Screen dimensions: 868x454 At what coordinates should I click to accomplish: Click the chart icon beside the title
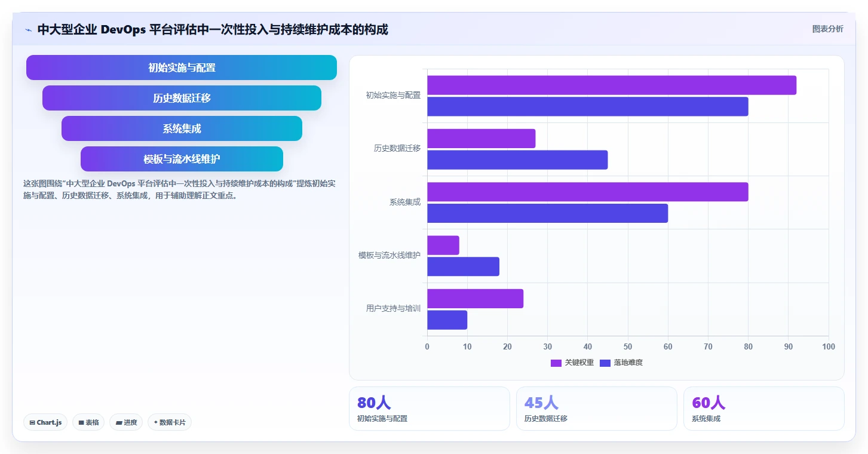[28, 30]
